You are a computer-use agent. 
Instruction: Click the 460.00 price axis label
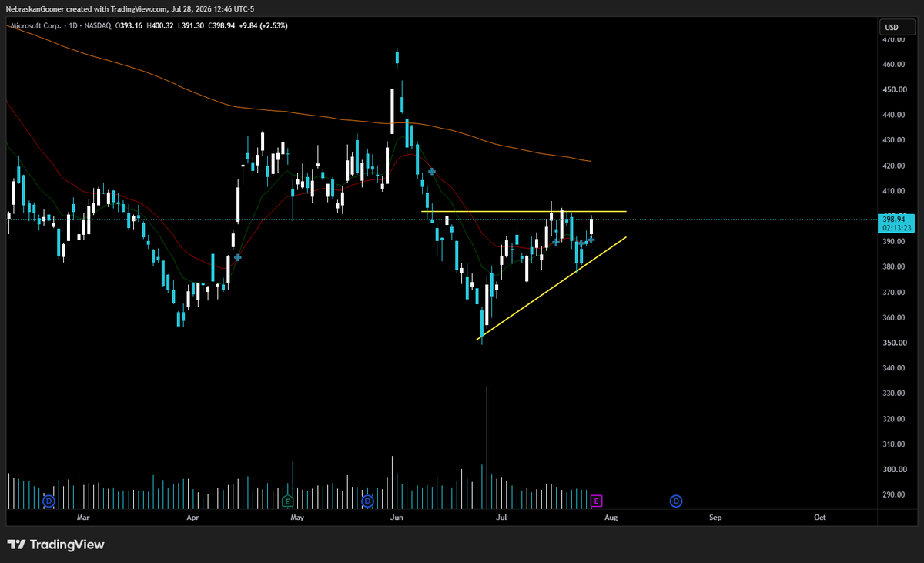893,65
